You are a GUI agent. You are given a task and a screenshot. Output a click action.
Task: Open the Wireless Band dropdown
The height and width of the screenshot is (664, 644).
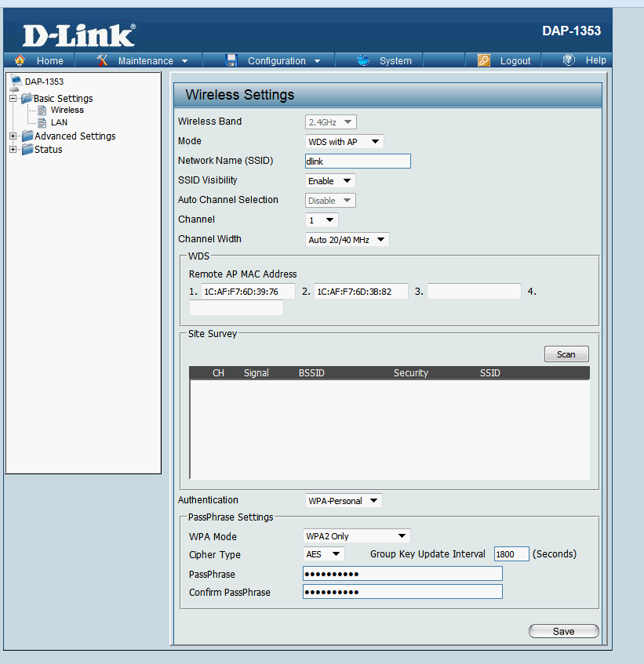331,122
